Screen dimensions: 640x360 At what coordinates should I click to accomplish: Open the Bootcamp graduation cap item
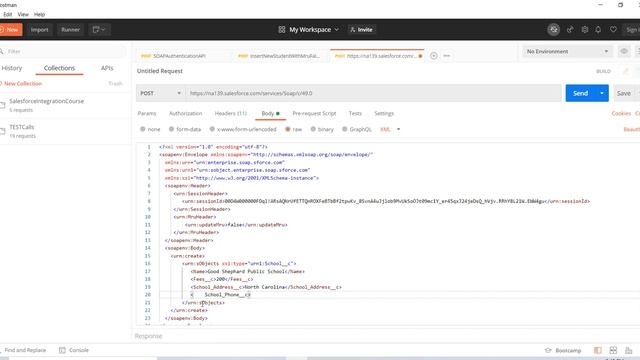[x=563, y=350]
